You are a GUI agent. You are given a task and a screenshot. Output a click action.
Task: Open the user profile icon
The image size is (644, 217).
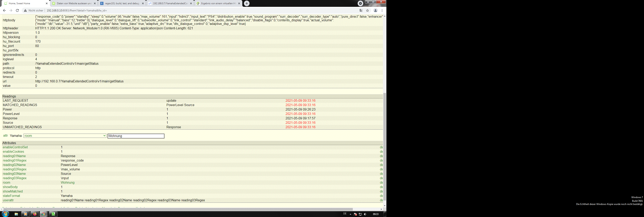tap(375, 10)
